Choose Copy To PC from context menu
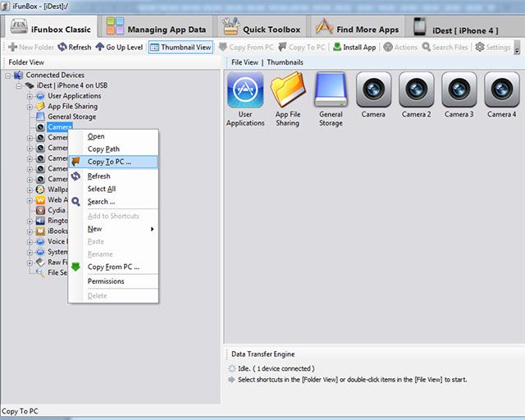This screenshot has width=525, height=420. tap(109, 162)
